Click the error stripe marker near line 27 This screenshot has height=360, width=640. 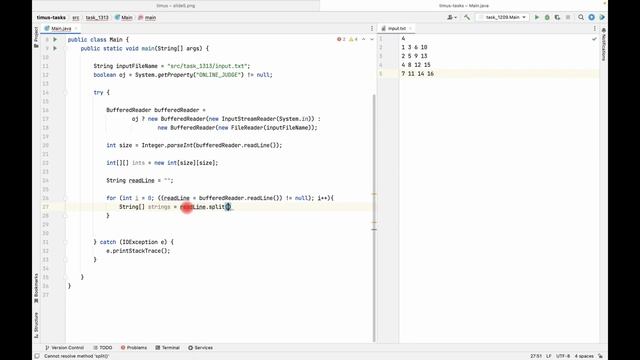click(x=373, y=195)
